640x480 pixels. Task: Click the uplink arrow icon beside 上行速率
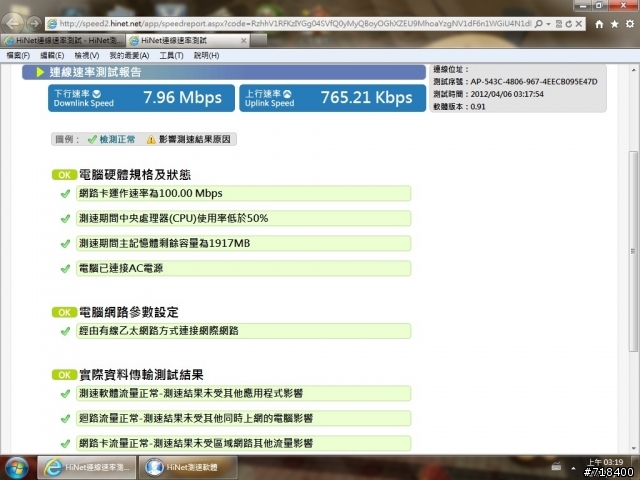coord(287,94)
